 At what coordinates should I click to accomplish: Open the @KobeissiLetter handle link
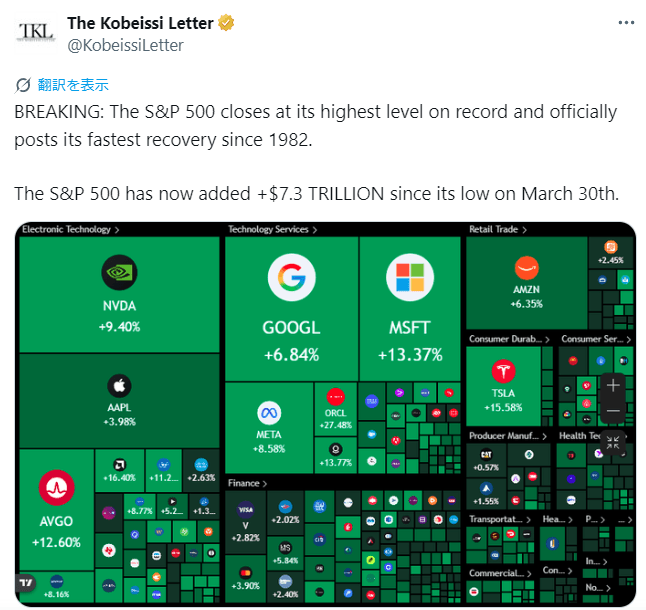(x=125, y=45)
